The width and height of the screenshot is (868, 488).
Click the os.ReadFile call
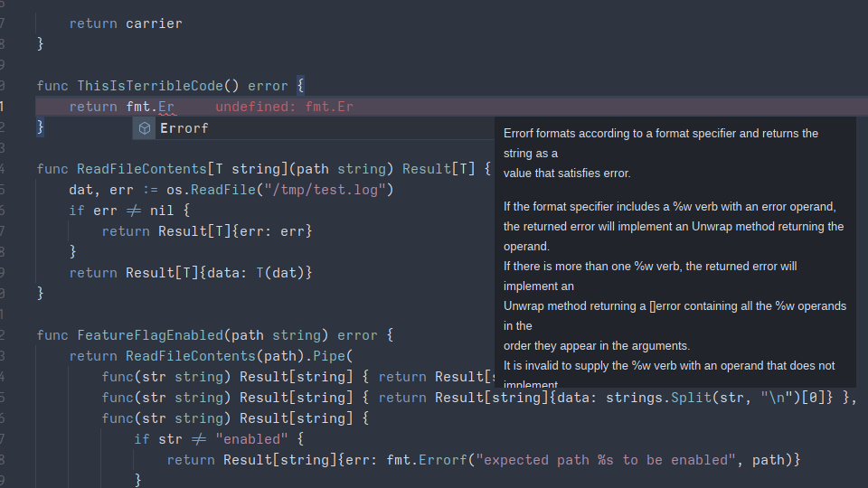(x=214, y=190)
